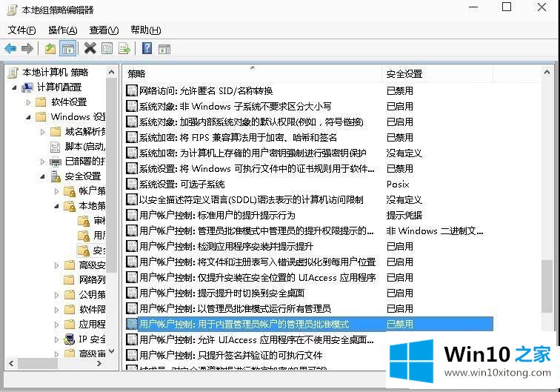
Task: Click the 提示凭据 security setting value
Action: (404, 216)
